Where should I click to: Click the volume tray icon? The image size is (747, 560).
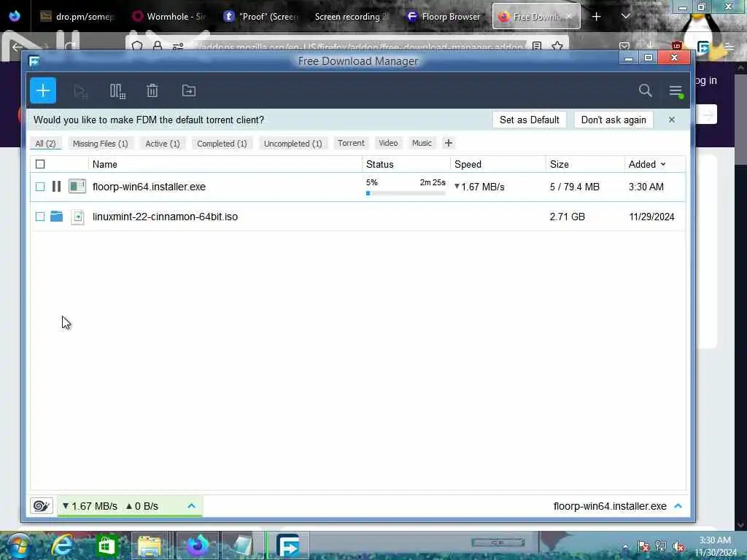[678, 546]
